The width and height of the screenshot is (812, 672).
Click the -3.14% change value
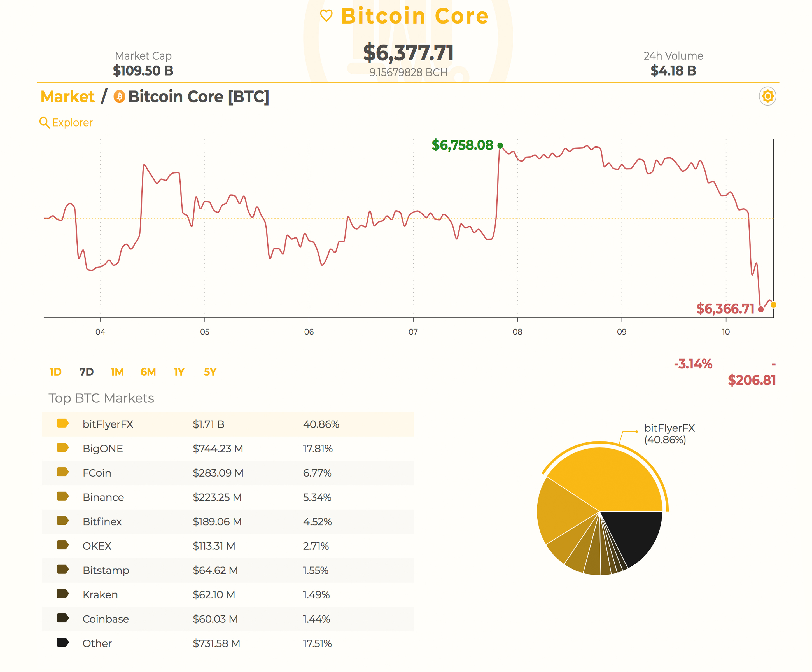pyautogui.click(x=693, y=364)
